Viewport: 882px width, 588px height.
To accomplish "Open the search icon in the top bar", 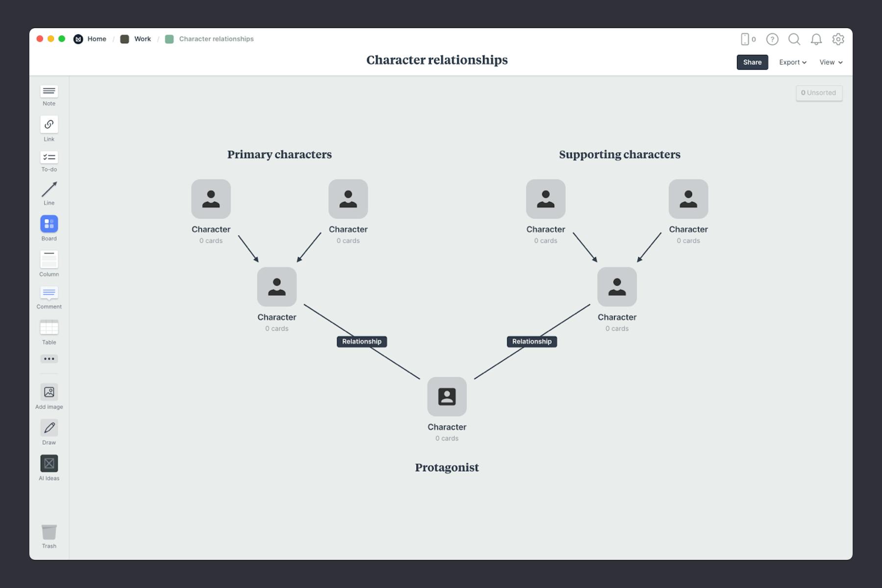I will tap(794, 40).
